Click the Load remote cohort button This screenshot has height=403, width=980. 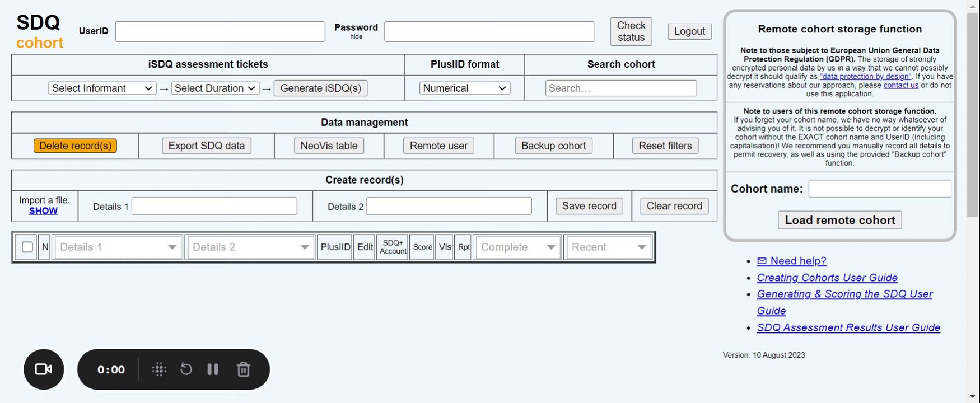[839, 220]
